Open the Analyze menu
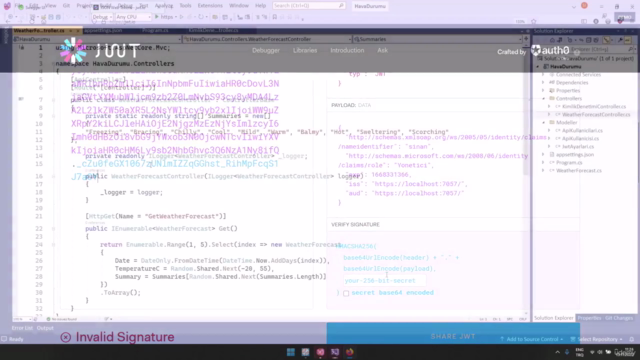This screenshot has height=360, width=640. coord(164,6)
